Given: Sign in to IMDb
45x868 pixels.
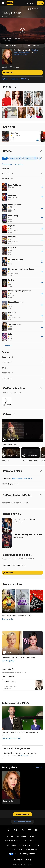Looking at the screenshot, I should (32, 3).
